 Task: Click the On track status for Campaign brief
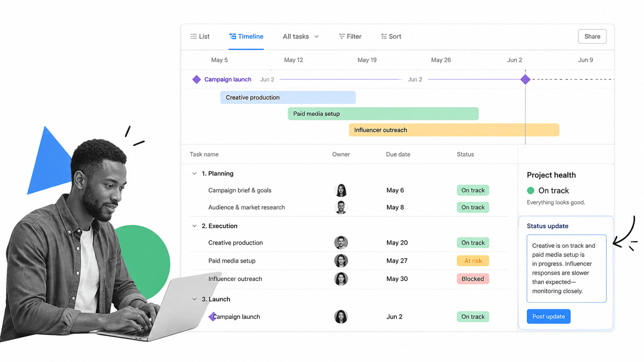point(473,190)
